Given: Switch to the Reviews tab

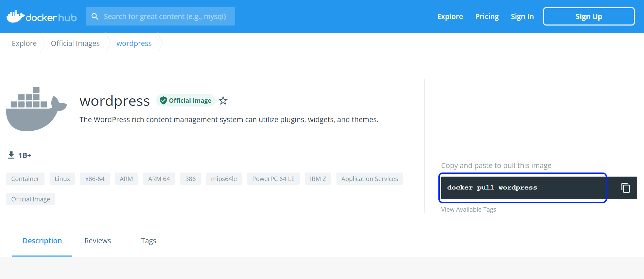Looking at the screenshot, I should click(98, 241).
